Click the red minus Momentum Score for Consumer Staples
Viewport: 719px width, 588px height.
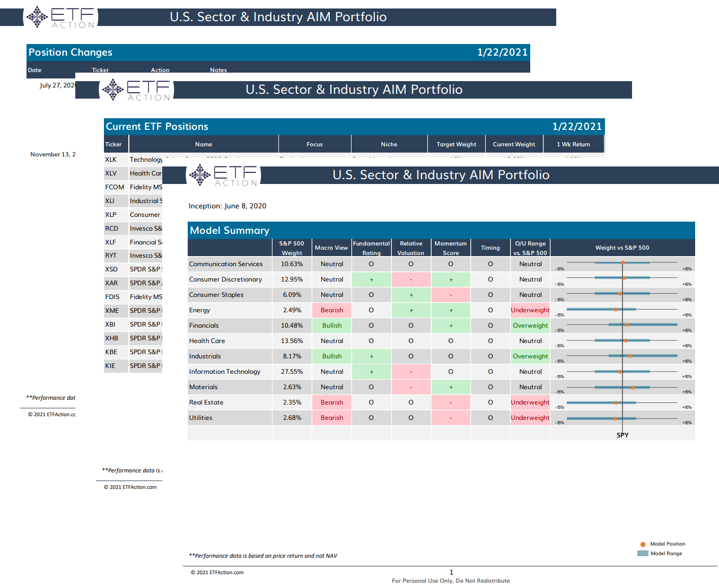pos(451,295)
